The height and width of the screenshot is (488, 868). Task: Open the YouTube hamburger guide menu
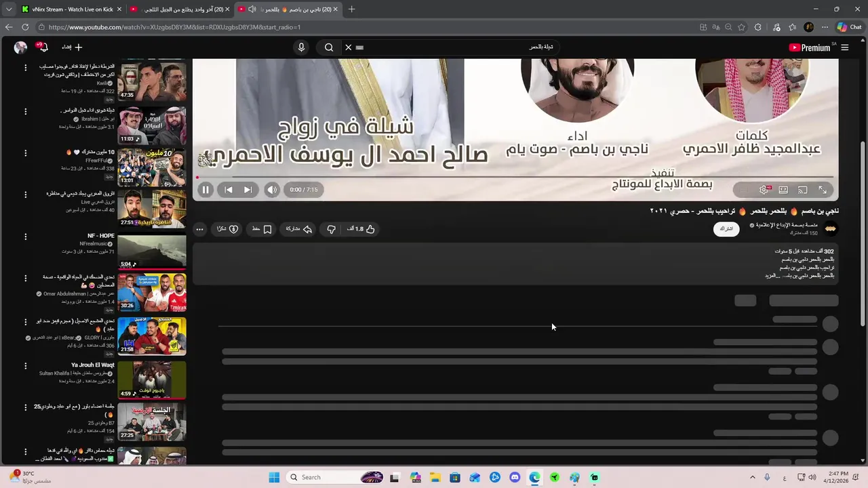pos(845,47)
